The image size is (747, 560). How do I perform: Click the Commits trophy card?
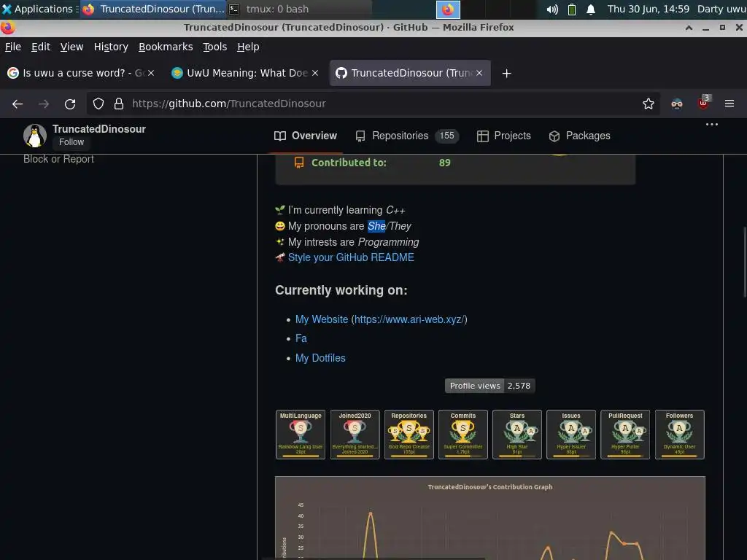462,435
